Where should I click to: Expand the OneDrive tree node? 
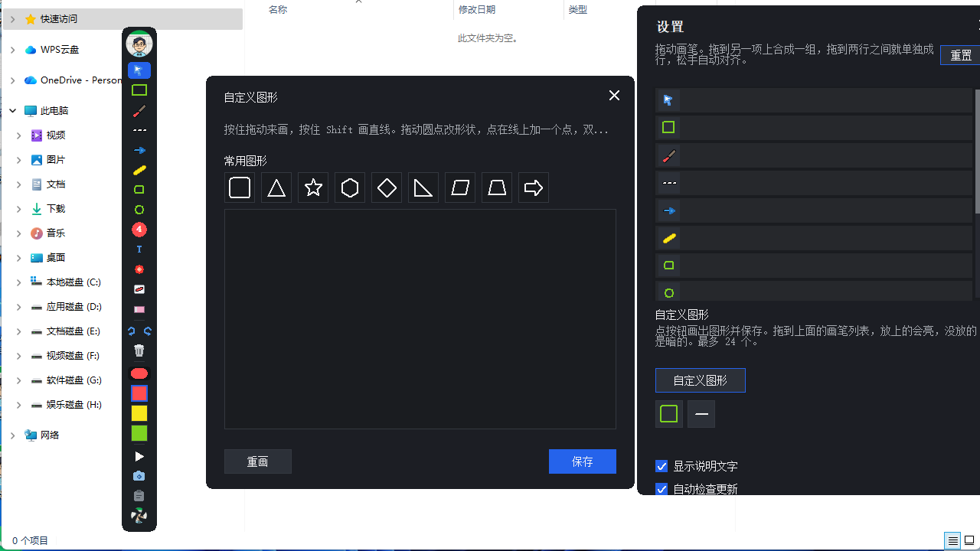pos(13,80)
